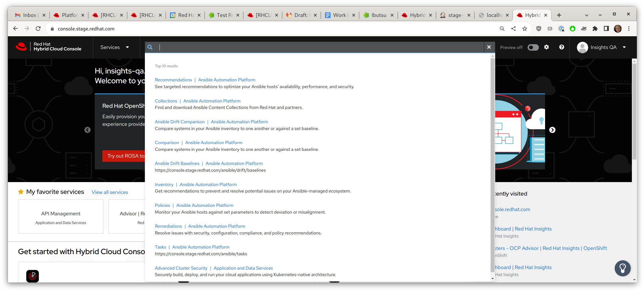Click the green circle extension icon
This screenshot has height=291, width=644.
coord(572,28)
